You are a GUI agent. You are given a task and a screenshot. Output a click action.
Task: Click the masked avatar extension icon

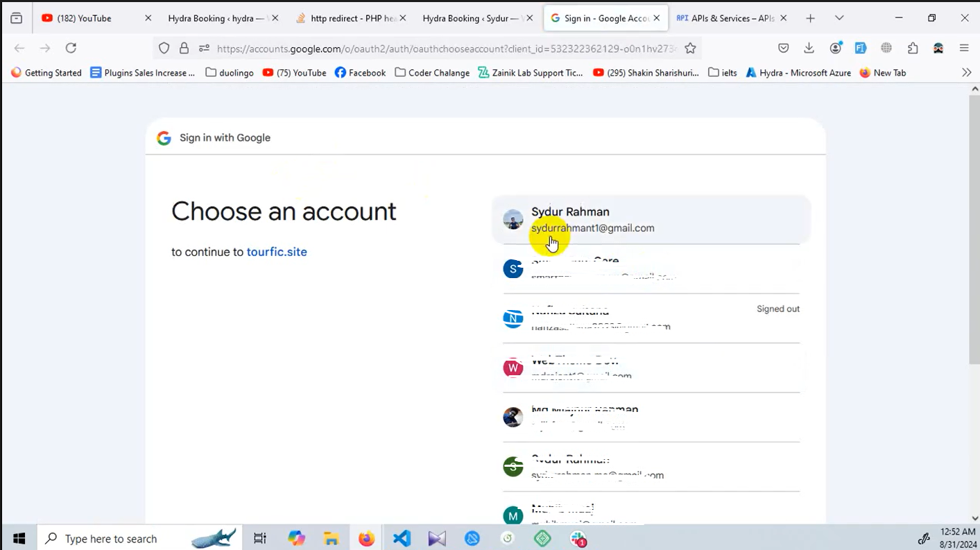[938, 48]
